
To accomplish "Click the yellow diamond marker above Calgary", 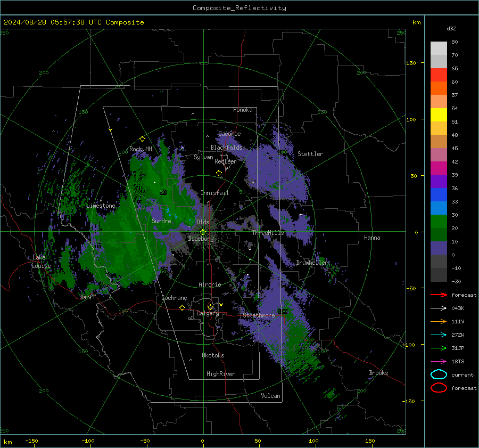I will pos(210,307).
